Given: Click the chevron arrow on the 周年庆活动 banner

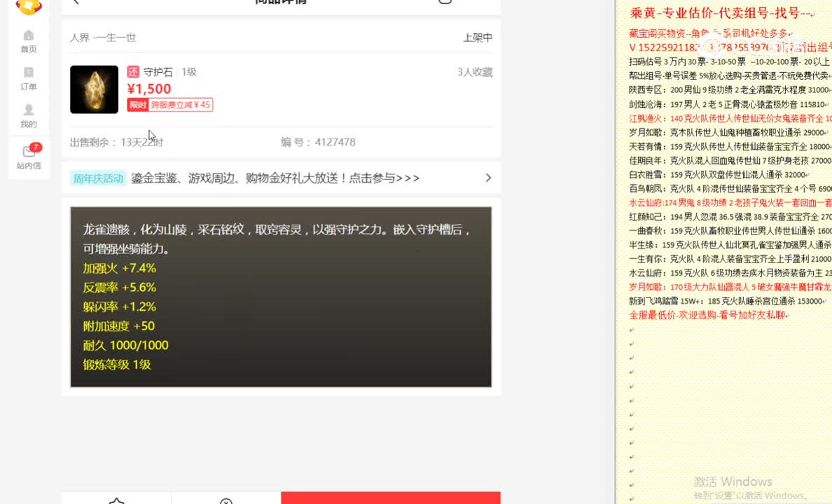Looking at the screenshot, I should 488,178.
